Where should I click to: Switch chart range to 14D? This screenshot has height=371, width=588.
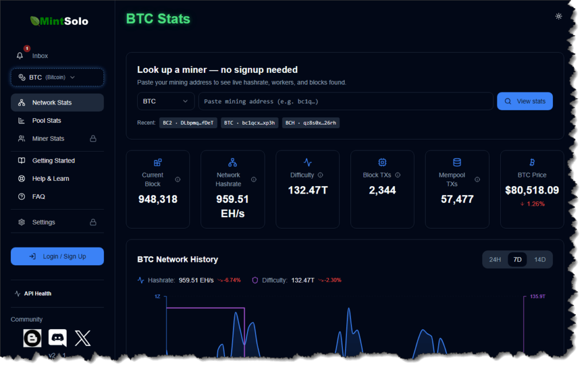point(540,260)
